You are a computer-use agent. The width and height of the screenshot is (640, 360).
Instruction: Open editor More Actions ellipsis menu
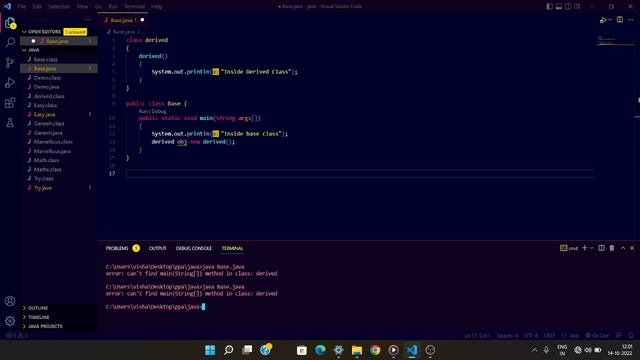click(631, 20)
